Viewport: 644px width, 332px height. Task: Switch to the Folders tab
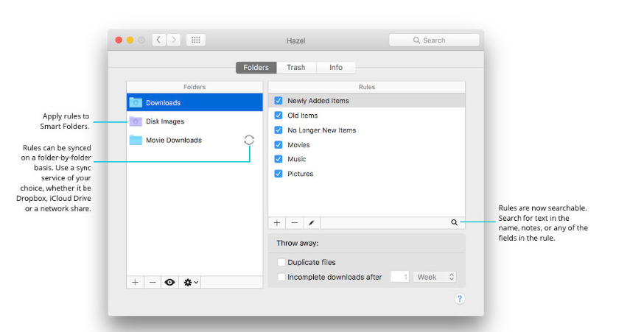click(256, 67)
